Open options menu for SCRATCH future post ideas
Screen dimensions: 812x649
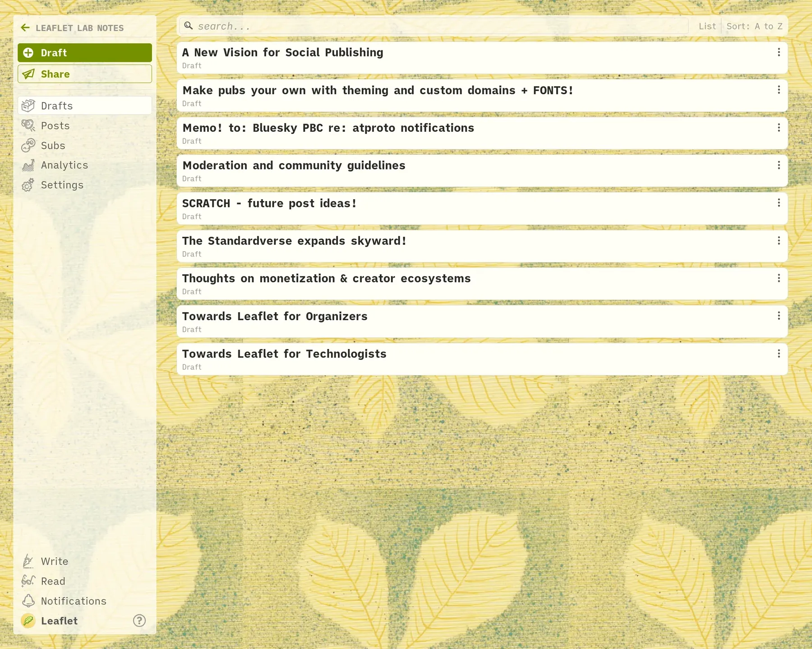tap(779, 203)
